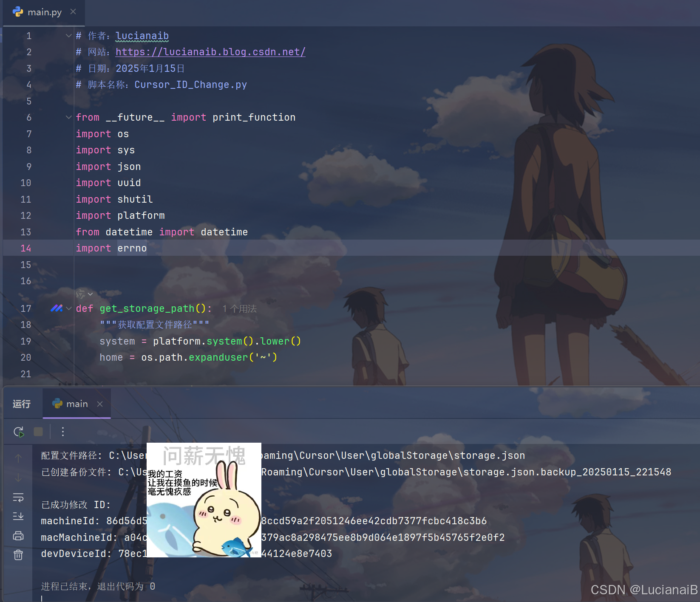Click the 'import shutil' statement

[114, 199]
